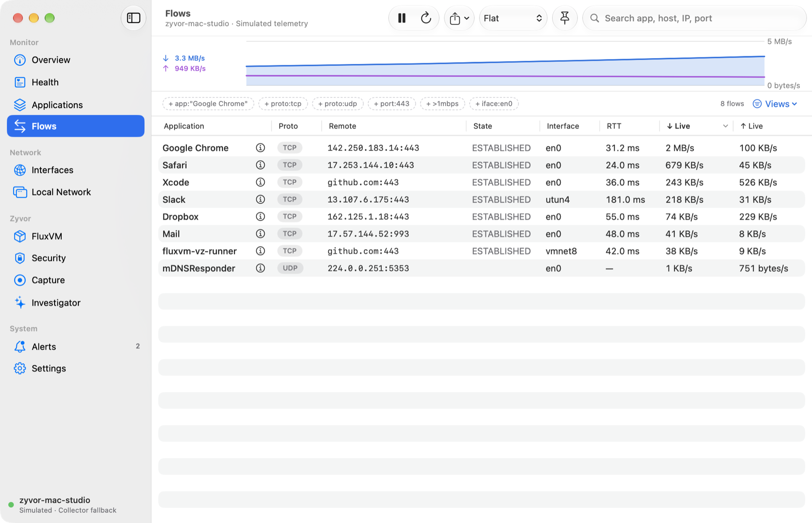Click the Investigator sparkle icon
Viewport: 812px width, 523px height.
(20, 303)
